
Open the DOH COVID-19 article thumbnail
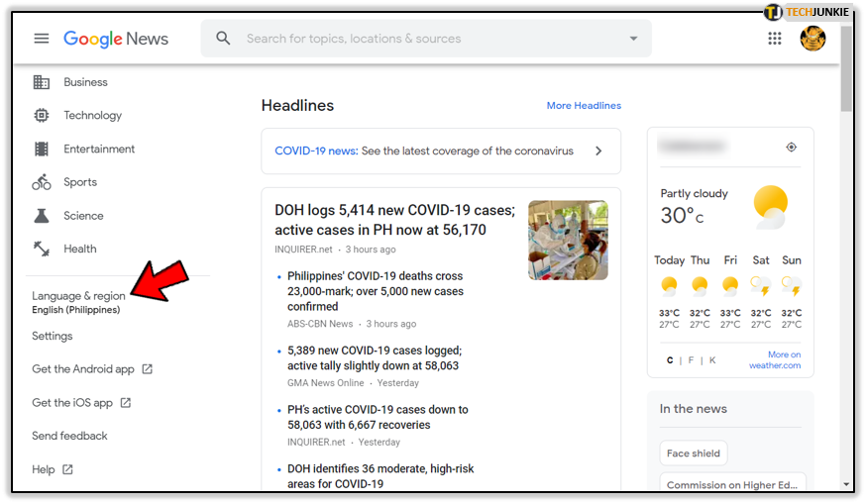568,241
